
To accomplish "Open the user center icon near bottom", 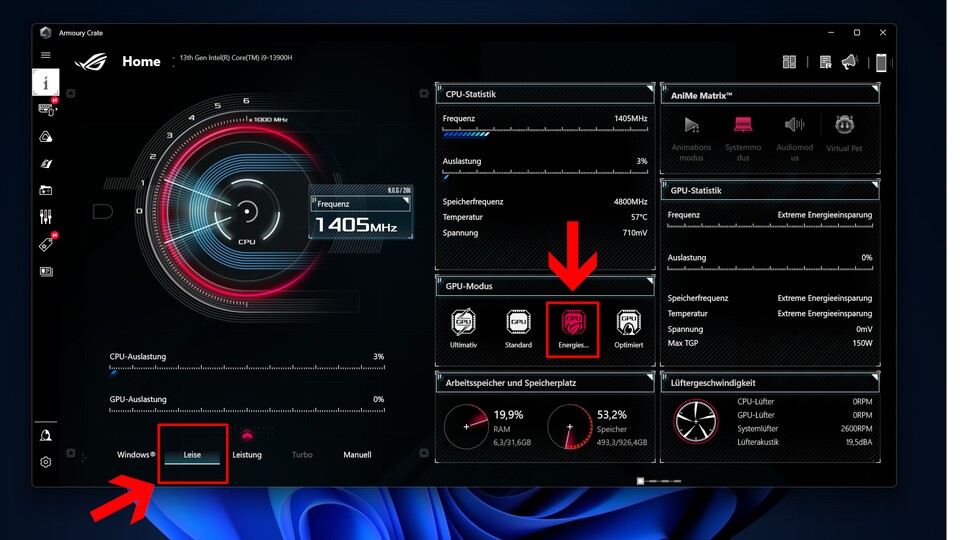I will (x=45, y=435).
